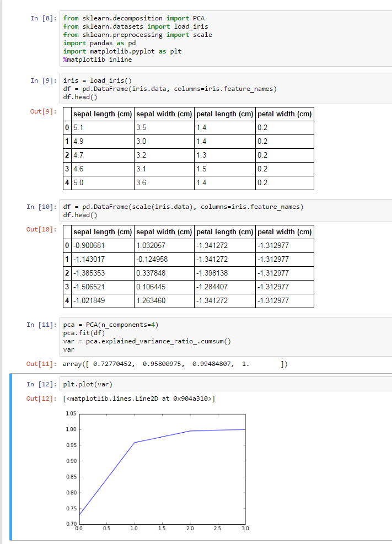The image size is (392, 544).
Task: Click the 0.85 y-axis tick label on plot
Action: [x=71, y=477]
